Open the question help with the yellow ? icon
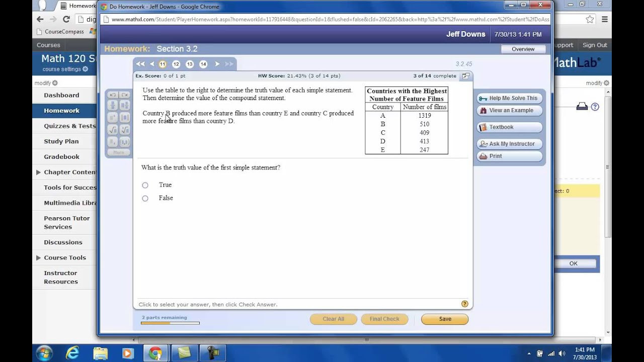Viewport: 644px width, 362px height. pos(464,304)
